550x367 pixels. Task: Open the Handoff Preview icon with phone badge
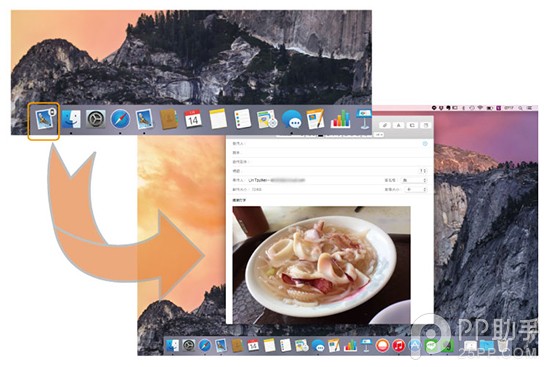(45, 119)
